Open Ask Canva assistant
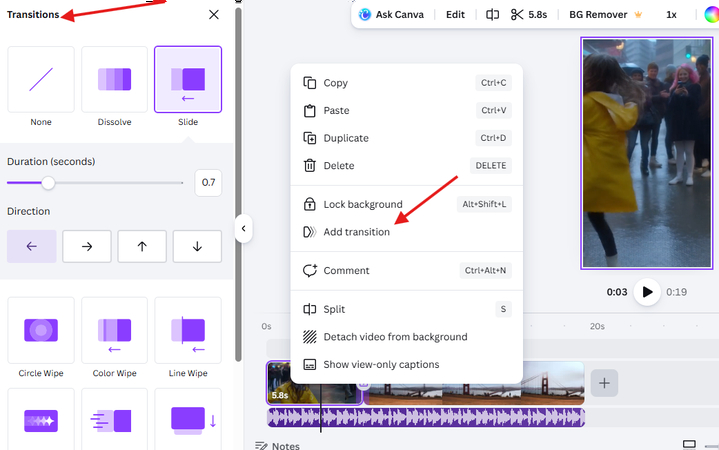Screen dimensions: 719x450 click(x=391, y=15)
